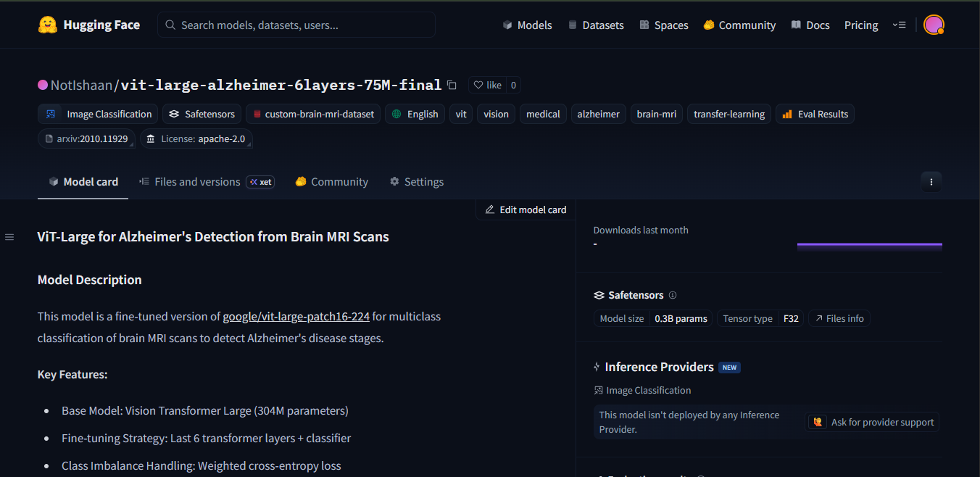Switch to the Community tab below the tags
980x477 pixels.
332,182
